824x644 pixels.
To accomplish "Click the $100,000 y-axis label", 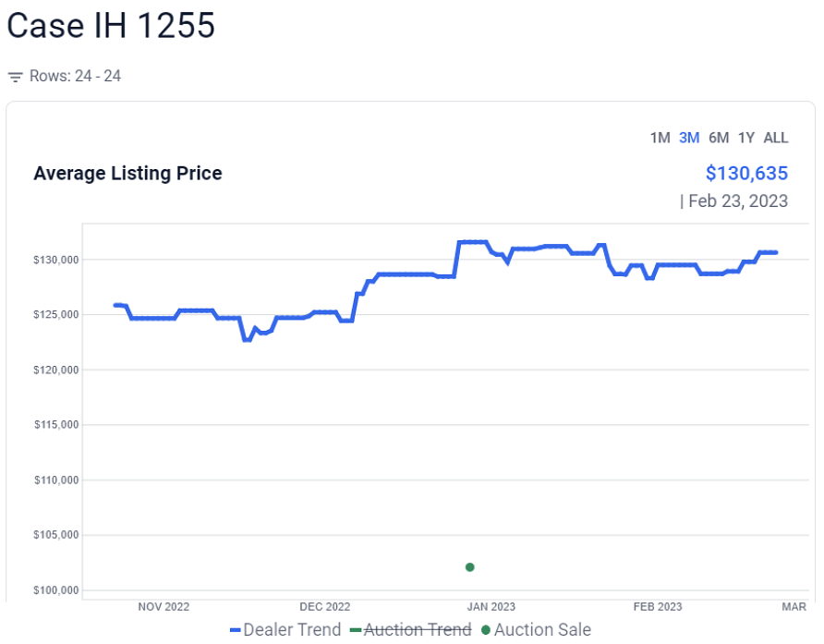I will pyautogui.click(x=55, y=589).
